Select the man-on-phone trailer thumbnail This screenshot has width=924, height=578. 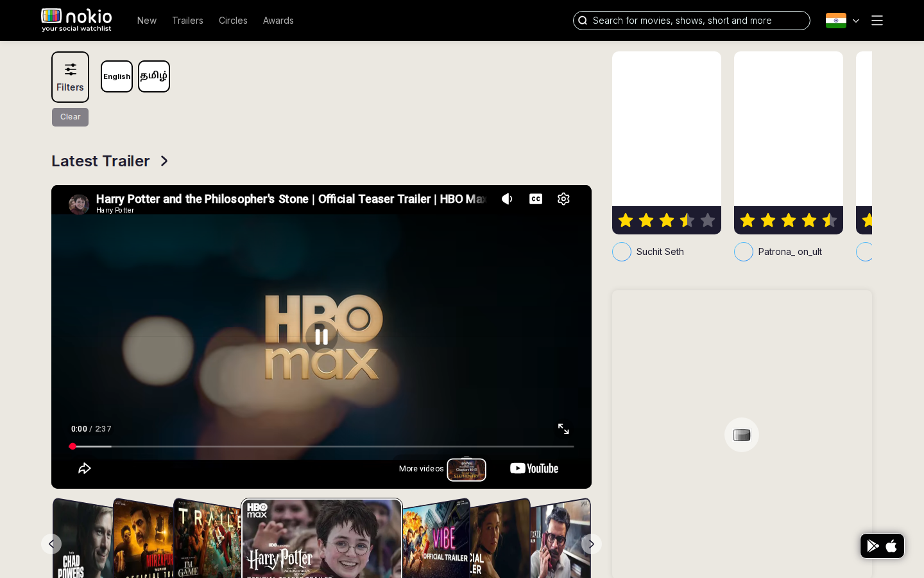(x=560, y=539)
